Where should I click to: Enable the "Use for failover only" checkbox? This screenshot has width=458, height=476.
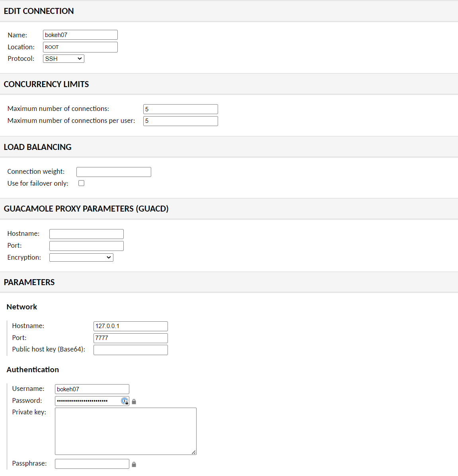(x=81, y=183)
